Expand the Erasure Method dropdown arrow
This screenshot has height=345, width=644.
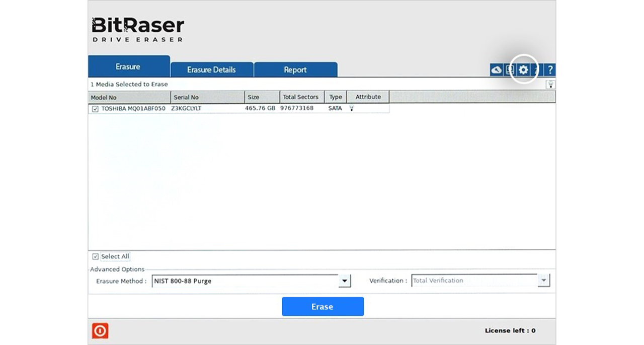tap(344, 281)
